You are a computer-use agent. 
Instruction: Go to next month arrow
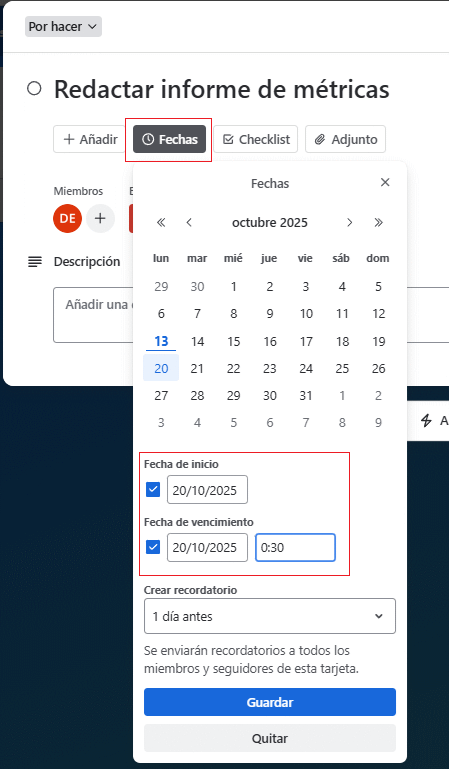pos(349,223)
